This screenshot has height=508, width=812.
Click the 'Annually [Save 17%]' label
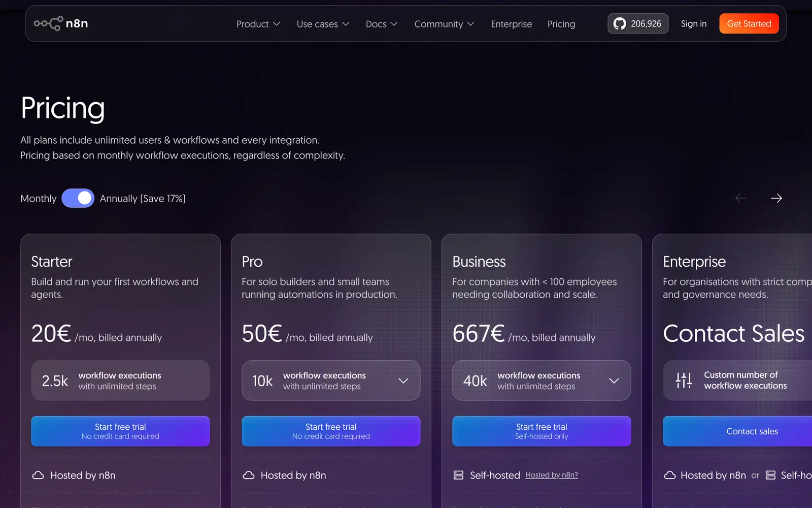[143, 199]
